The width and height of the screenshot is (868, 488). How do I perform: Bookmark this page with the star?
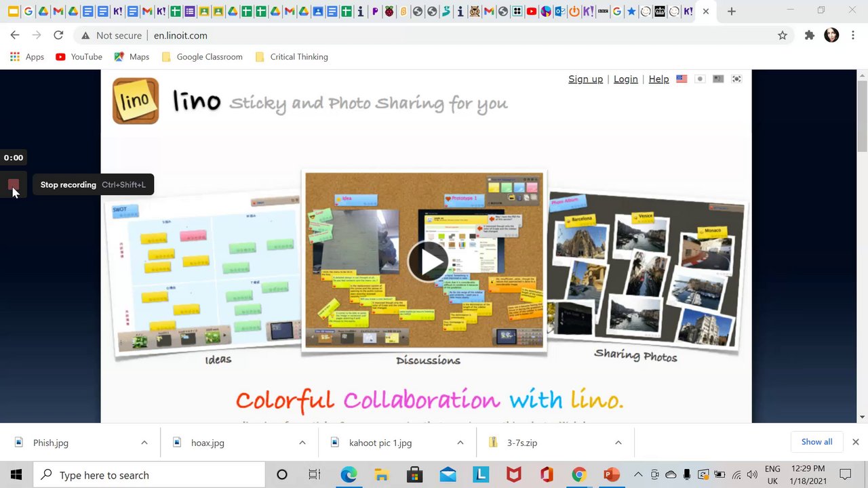tap(783, 35)
